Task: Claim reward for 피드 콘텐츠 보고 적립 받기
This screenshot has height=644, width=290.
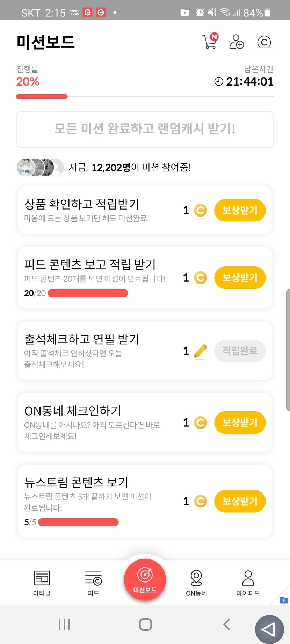Action: 240,278
